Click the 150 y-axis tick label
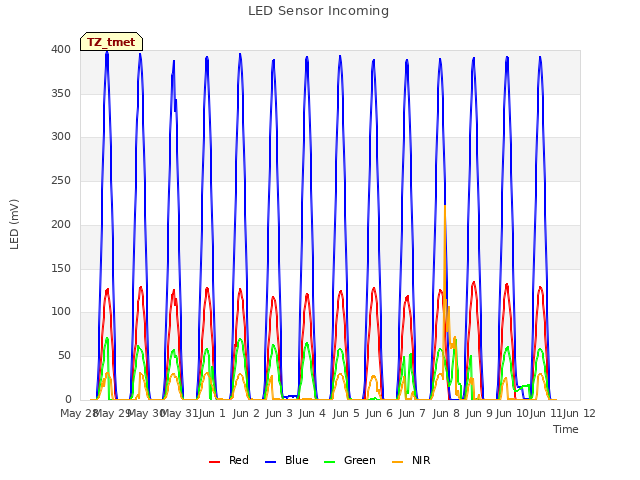 point(61,268)
